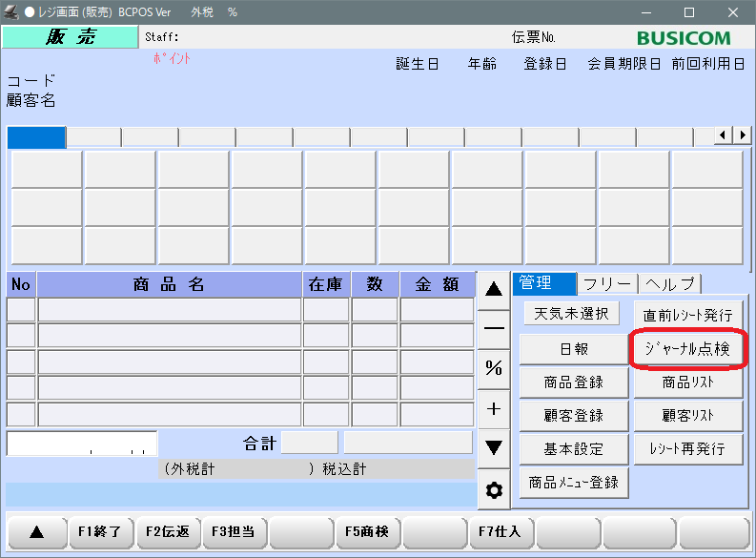Open 商品登録 product registration
Screen dimensions: 756x558
click(574, 382)
